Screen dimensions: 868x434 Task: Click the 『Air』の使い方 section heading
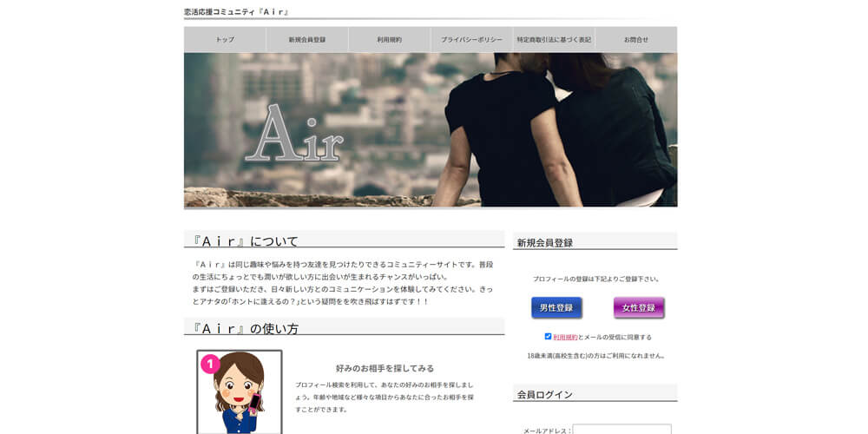pyautogui.click(x=246, y=328)
